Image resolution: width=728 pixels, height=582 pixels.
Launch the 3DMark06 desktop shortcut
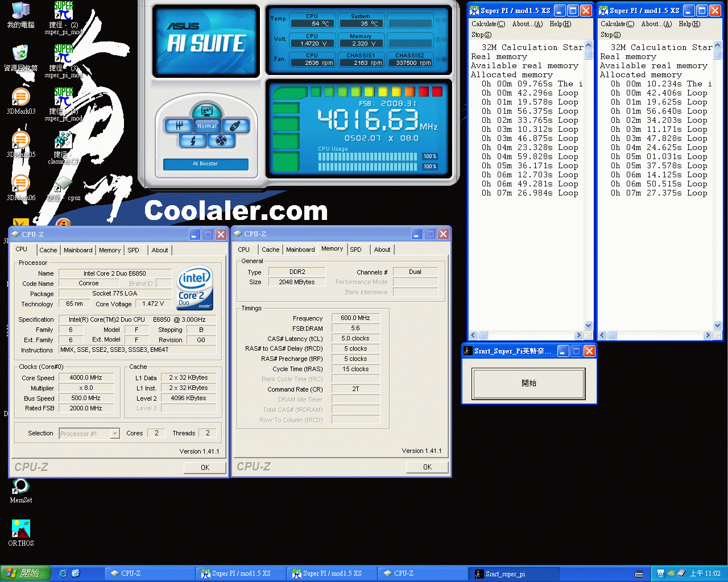[20, 188]
